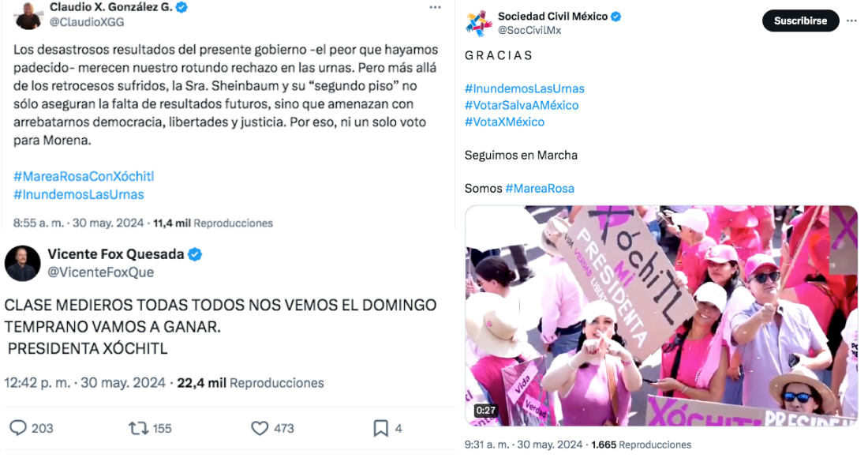Open the @VicenteFoxQue handle
Viewport: 868px width, 458px height.
(101, 272)
